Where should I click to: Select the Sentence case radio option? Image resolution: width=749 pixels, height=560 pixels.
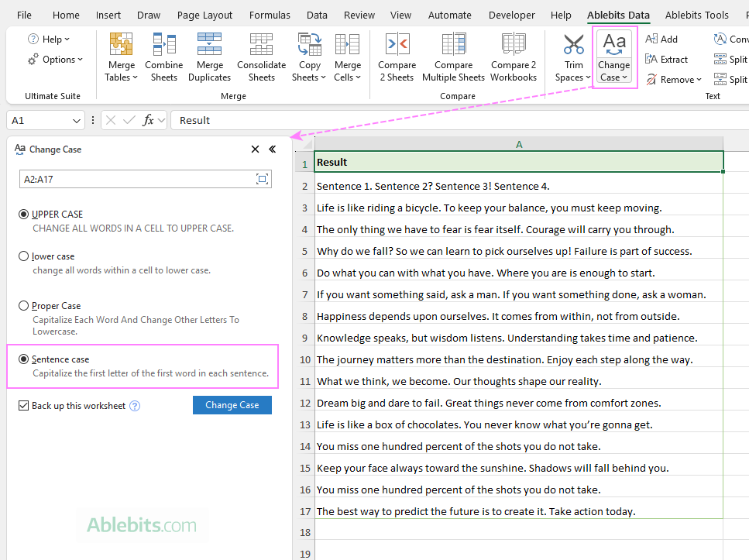pyautogui.click(x=23, y=359)
